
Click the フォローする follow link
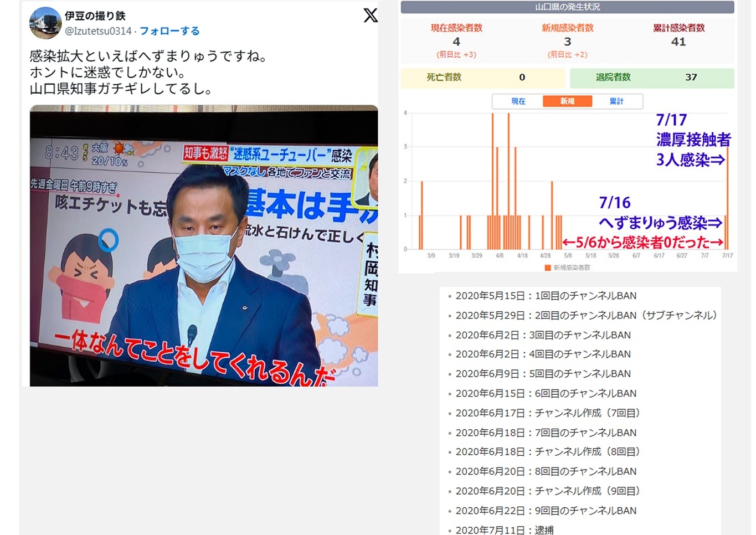[169, 31]
